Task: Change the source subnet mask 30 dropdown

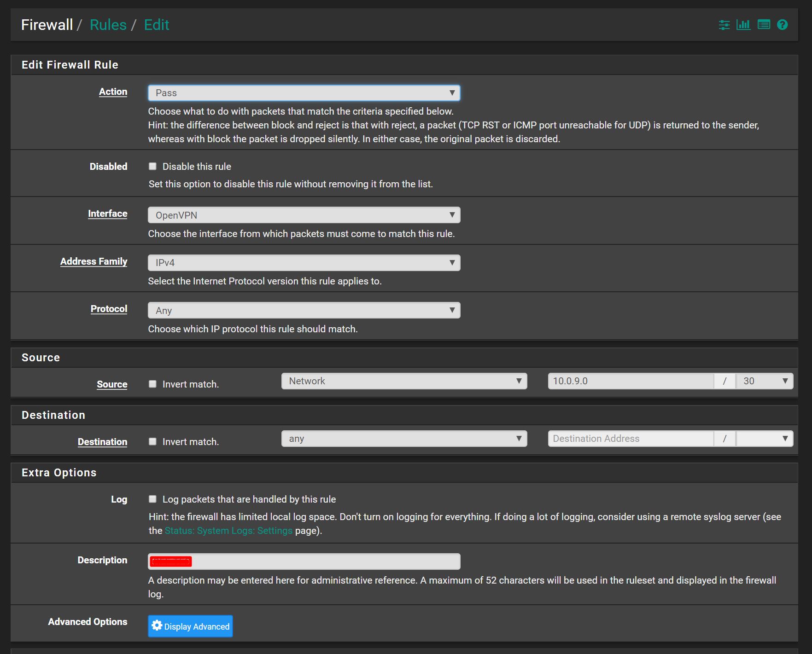Action: click(x=765, y=381)
